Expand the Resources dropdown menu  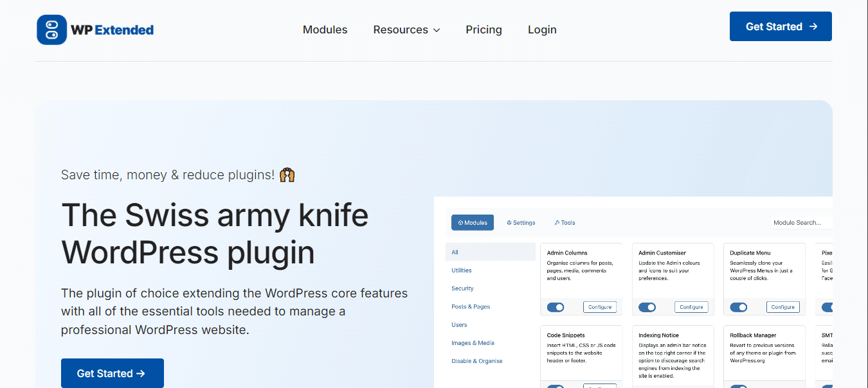406,30
